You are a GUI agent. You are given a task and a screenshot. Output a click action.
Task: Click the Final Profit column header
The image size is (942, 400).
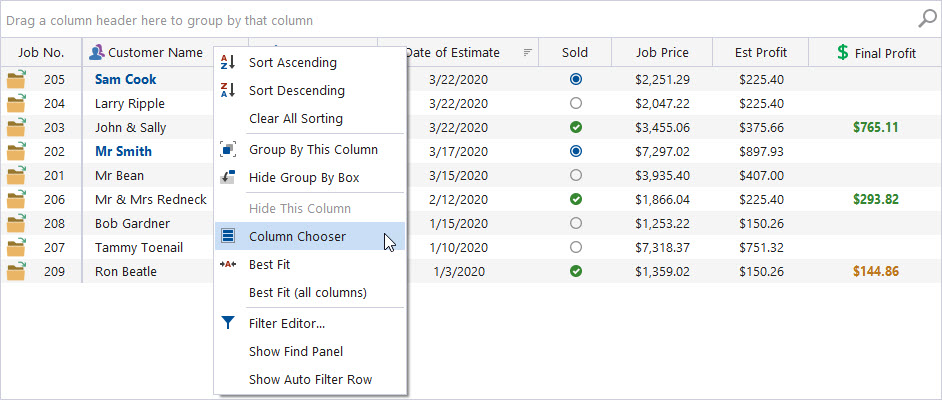(x=875, y=52)
